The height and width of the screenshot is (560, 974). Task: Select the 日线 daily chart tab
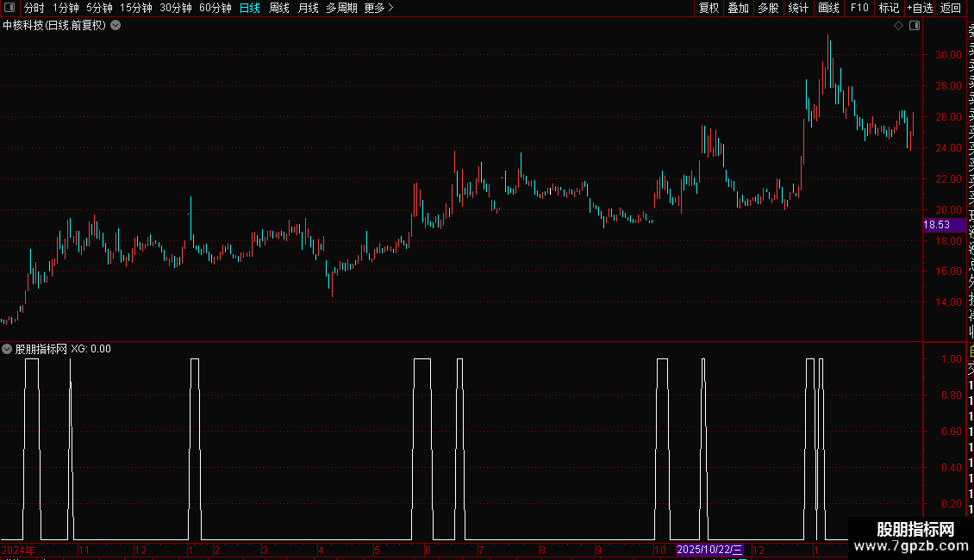tap(250, 8)
